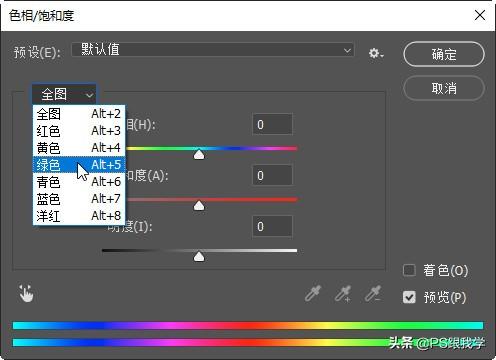This screenshot has height=360, width=496.
Task: Choose 绿色 from the channel list
Action: (79, 165)
